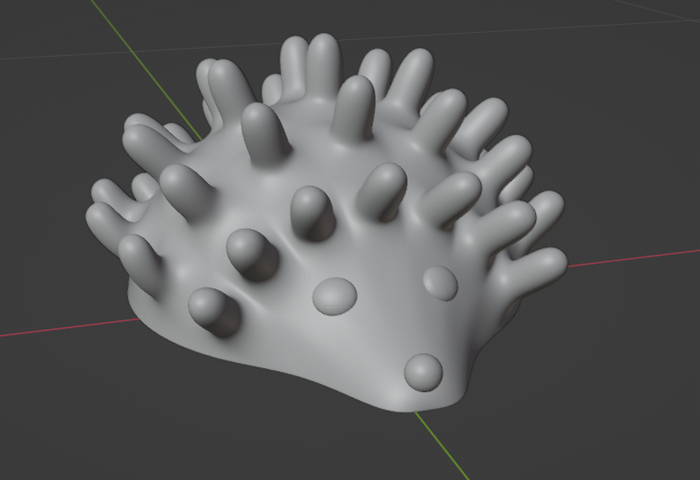The width and height of the screenshot is (700, 480).
Task: Click the upright spike on the mesh ridge
Action: coord(354,105)
